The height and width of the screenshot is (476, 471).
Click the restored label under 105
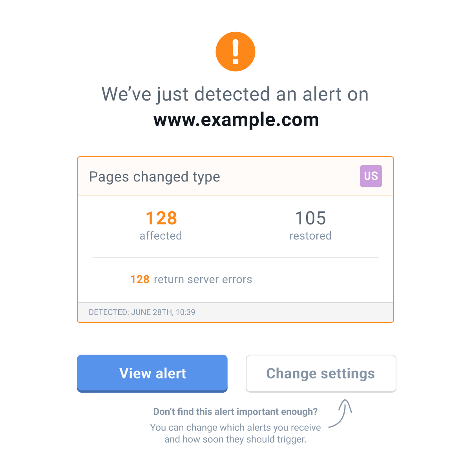310,236
